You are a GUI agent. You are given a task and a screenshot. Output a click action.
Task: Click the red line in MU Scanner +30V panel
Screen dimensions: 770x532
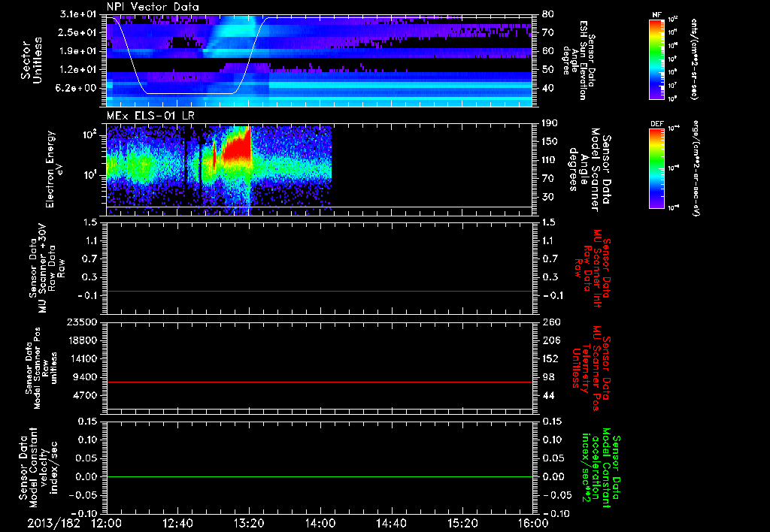click(320, 291)
